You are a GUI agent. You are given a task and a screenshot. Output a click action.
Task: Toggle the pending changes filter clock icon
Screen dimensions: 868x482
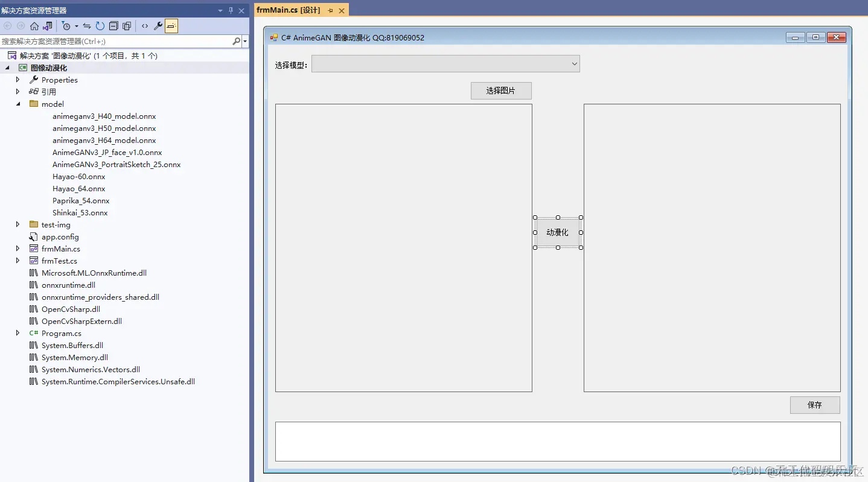(x=66, y=26)
